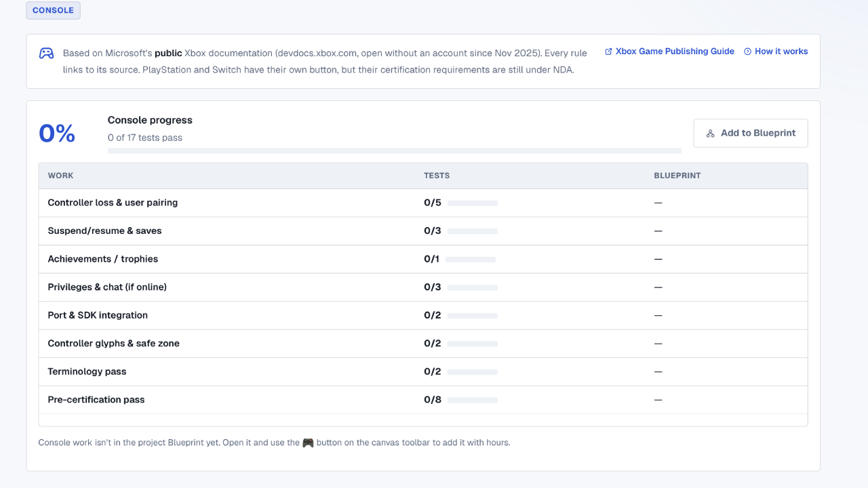868x488 pixels.
Task: Click the "0 of 17 tests pass" text
Action: tap(145, 138)
